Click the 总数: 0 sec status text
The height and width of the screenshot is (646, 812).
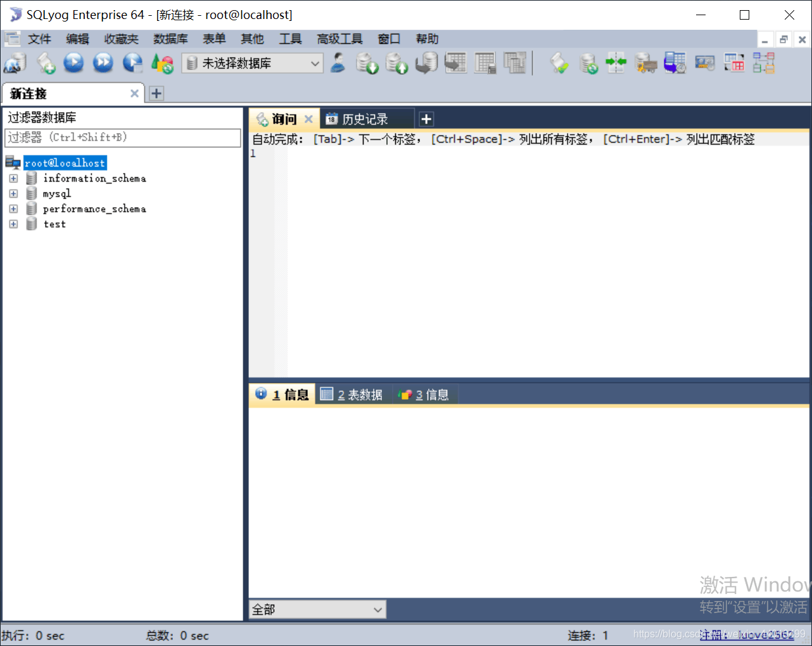coord(177,635)
